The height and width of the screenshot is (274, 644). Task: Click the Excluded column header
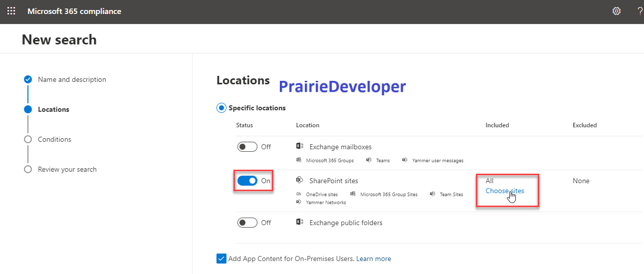point(585,125)
